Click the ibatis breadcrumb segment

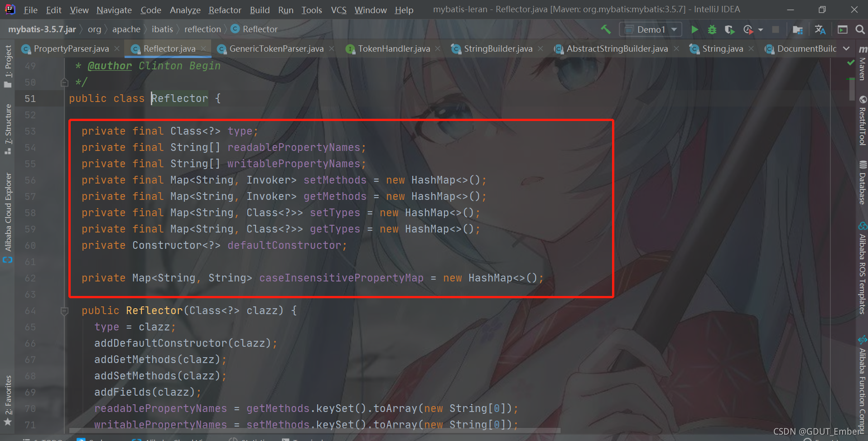pos(162,29)
